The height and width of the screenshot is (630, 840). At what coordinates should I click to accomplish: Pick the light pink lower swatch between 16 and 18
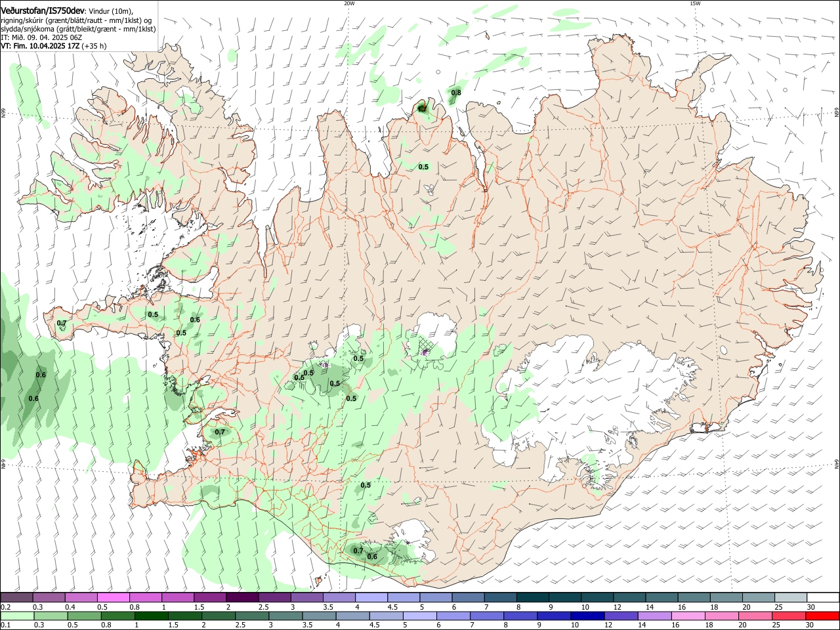pyautogui.click(x=688, y=616)
